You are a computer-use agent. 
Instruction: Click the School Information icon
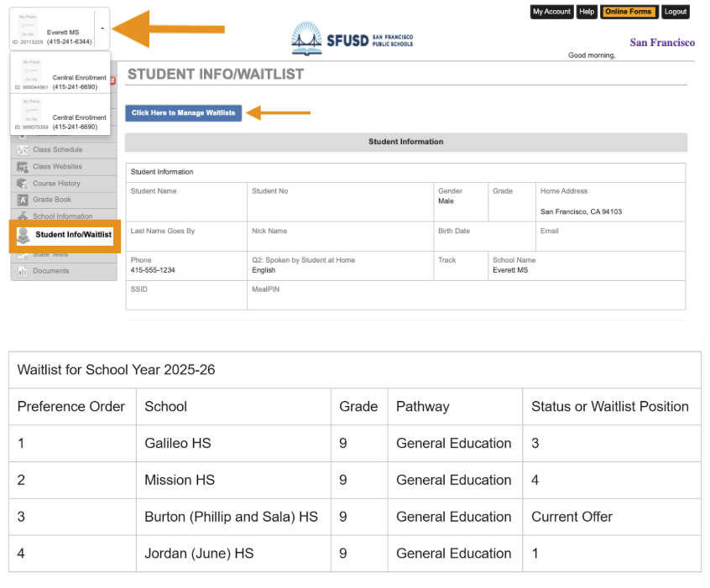pos(23,216)
